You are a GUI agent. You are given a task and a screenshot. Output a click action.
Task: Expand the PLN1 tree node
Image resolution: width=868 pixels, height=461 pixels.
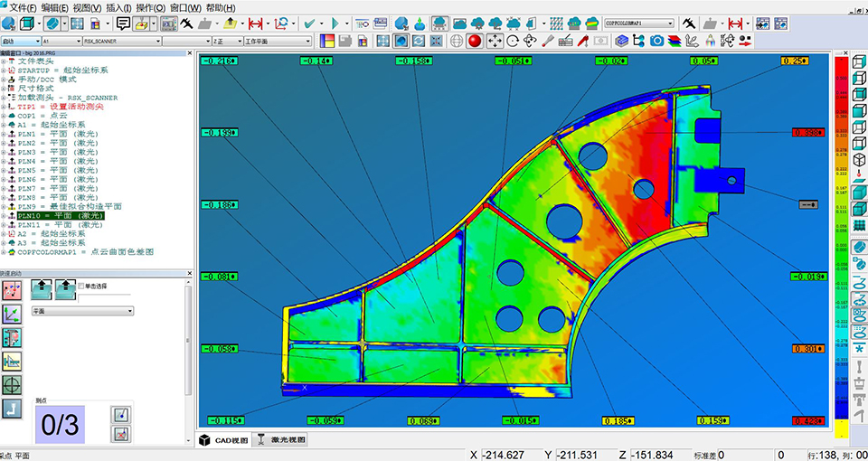click(x=4, y=134)
